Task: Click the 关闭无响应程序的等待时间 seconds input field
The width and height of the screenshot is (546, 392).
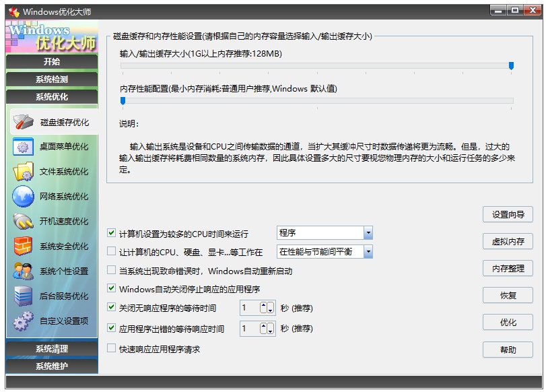Action: [250, 308]
